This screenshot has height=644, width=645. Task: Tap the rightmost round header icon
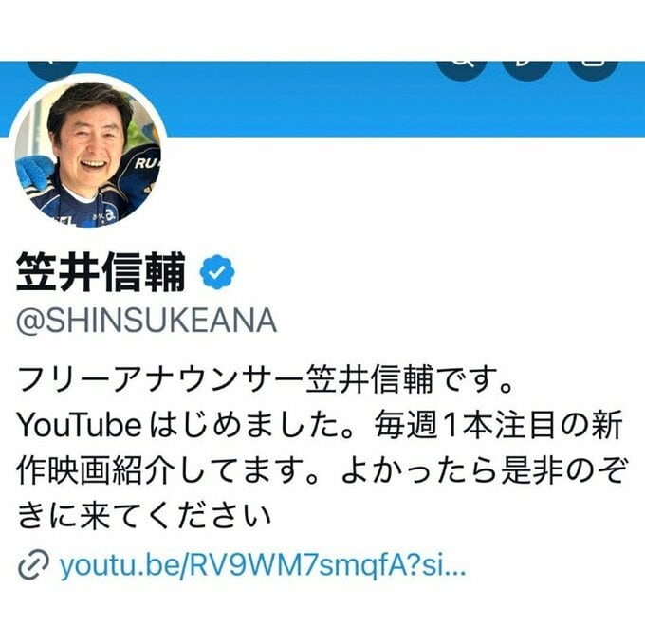coord(593,70)
